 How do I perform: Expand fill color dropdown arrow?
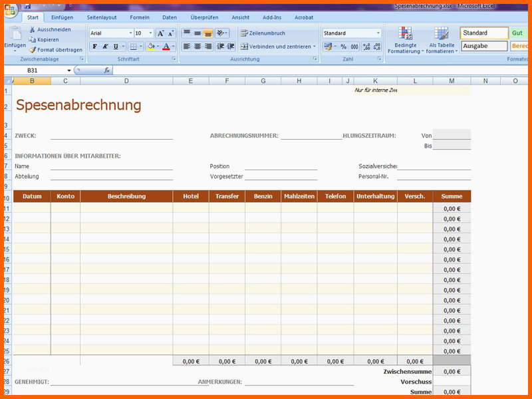point(158,47)
